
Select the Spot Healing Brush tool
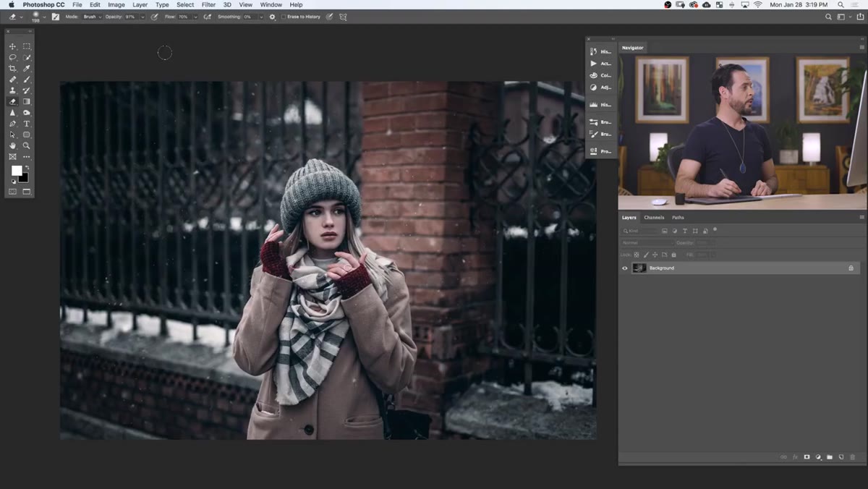[12, 80]
